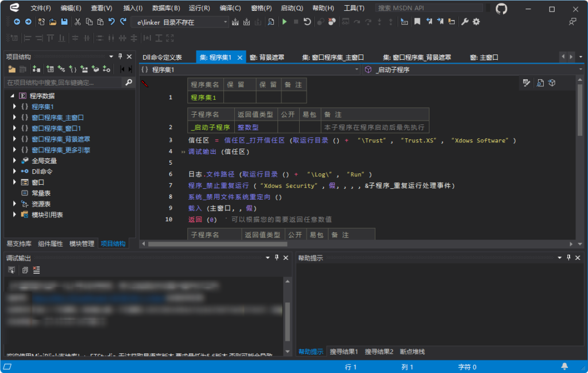
Task: Click the editor horizontal scrollbar thumb
Action: click(x=218, y=244)
